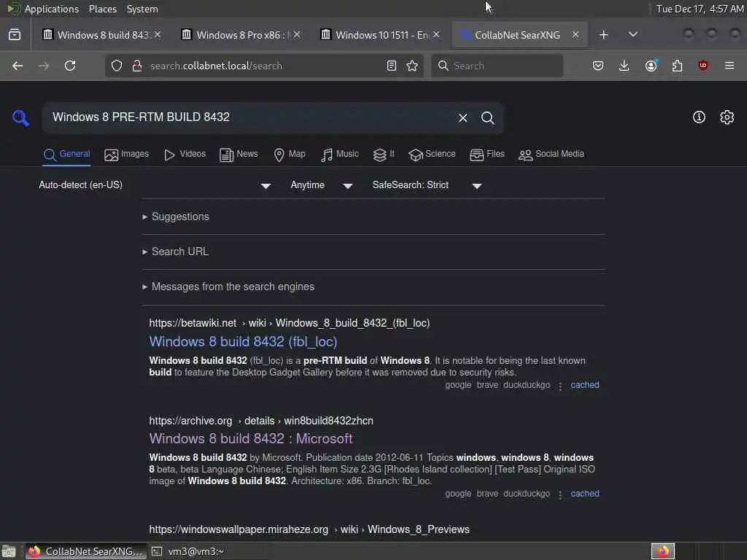This screenshot has height=560, width=747.
Task: Open Firefox View button left of tabs
Action: coord(15,35)
